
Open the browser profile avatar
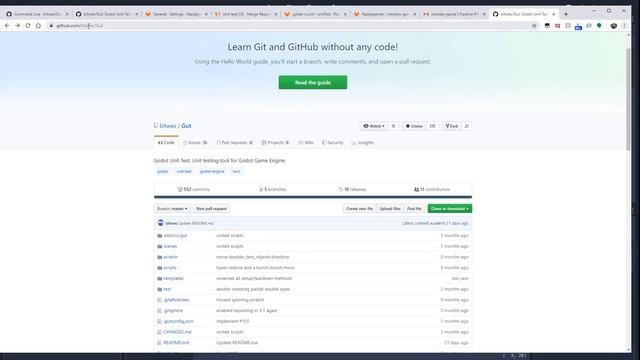[x=613, y=26]
